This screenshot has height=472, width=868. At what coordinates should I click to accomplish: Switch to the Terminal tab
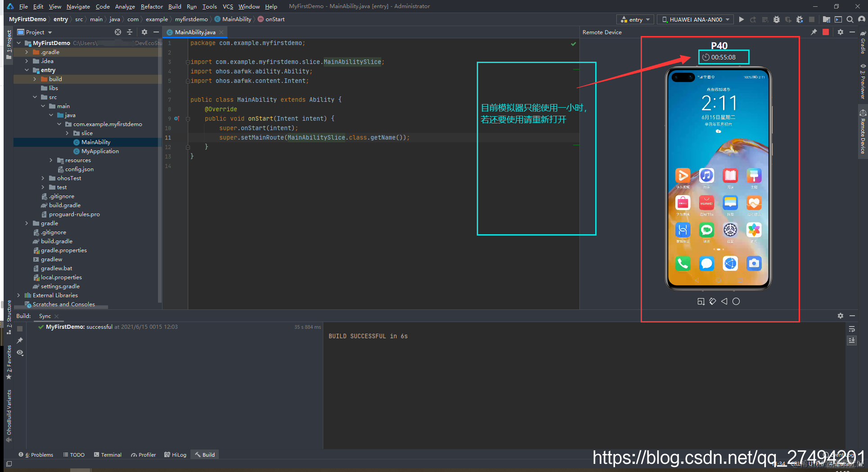point(108,455)
